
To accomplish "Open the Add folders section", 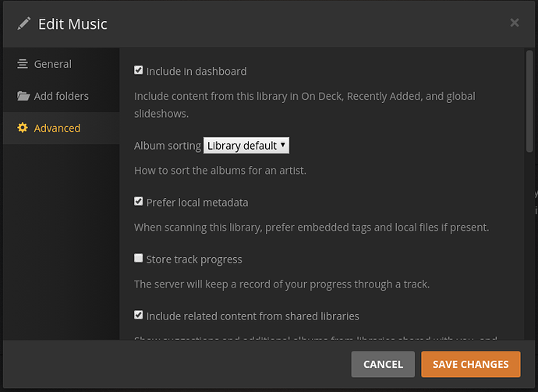I will tap(61, 96).
